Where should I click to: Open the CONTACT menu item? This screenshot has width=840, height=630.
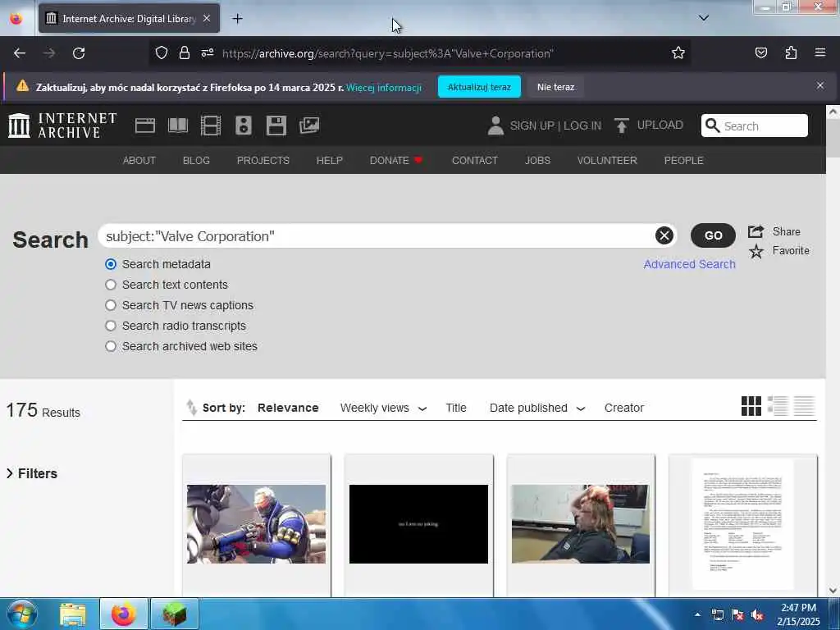[475, 161]
